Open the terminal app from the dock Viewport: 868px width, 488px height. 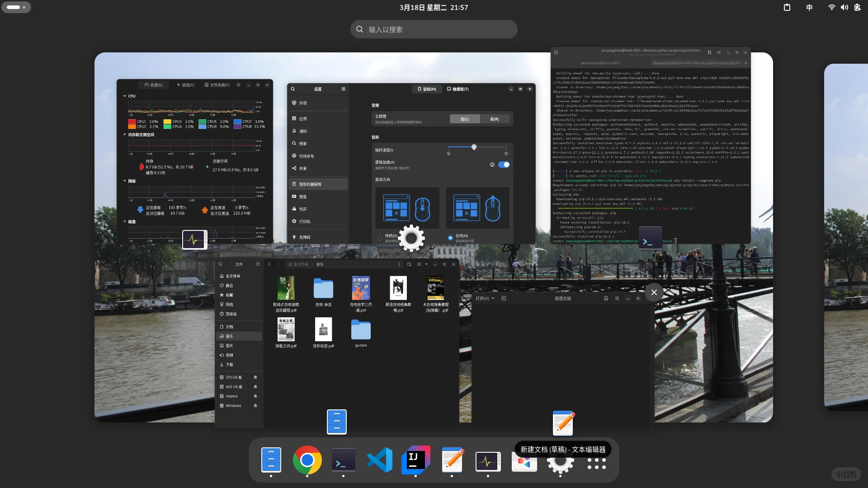(343, 461)
